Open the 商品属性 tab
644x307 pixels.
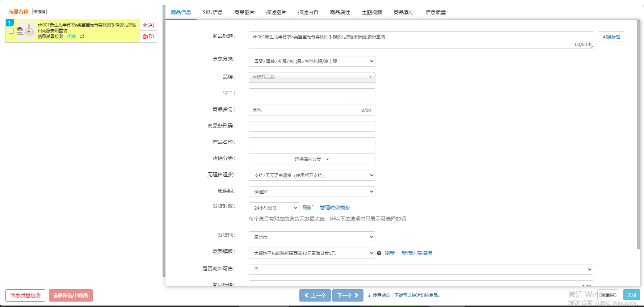(340, 12)
